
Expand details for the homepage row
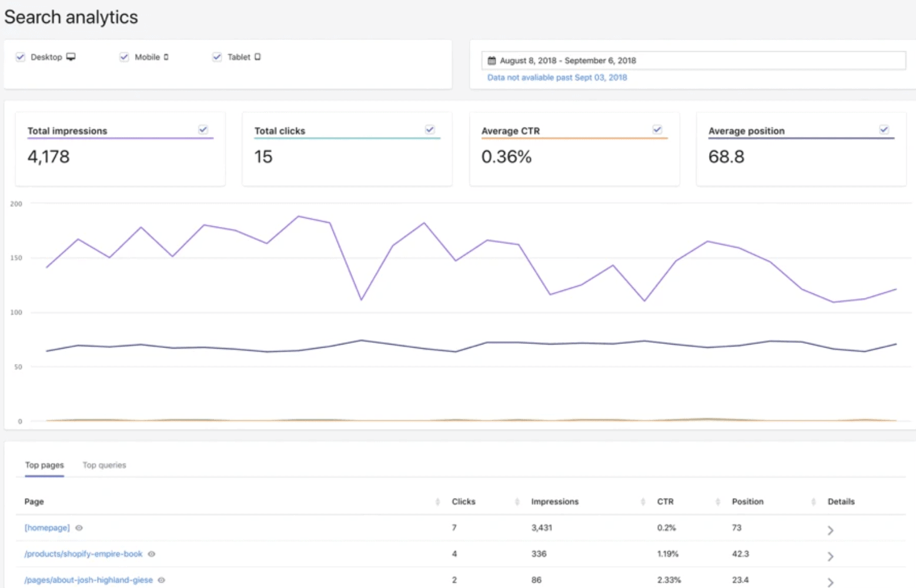830,530
